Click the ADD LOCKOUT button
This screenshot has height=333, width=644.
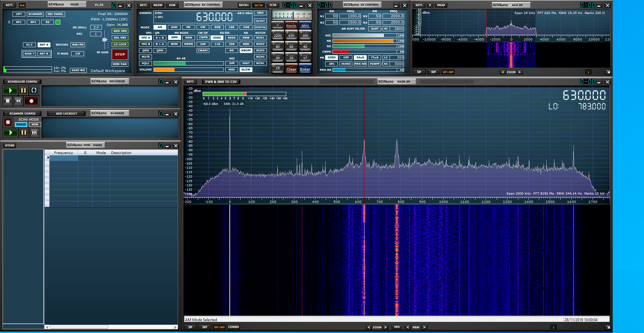pos(66,114)
